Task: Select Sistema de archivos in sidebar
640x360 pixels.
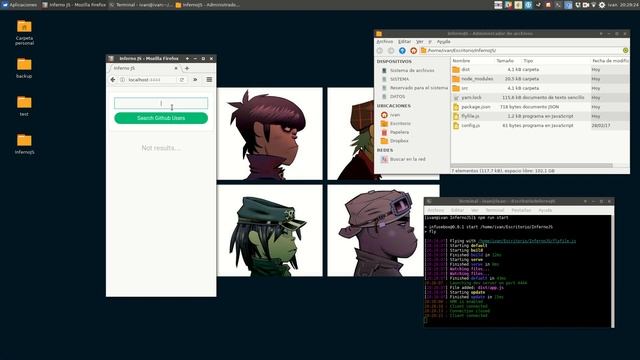Action: pos(408,70)
